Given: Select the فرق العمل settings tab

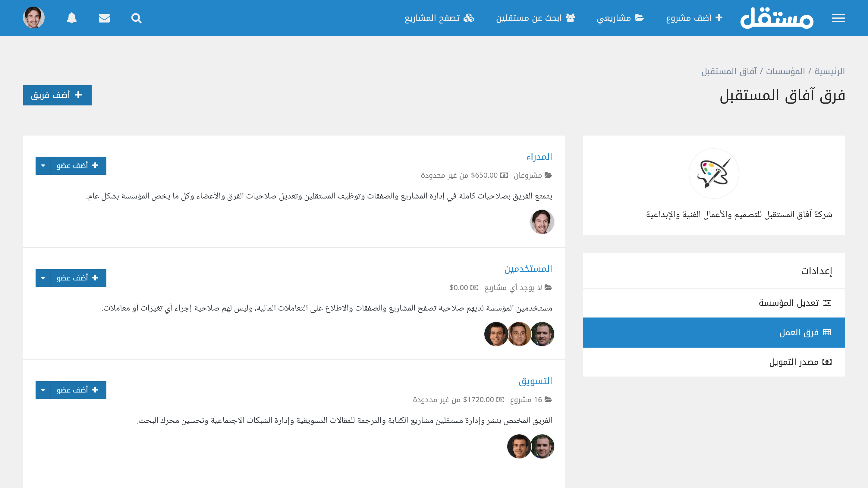Looking at the screenshot, I should tap(714, 332).
